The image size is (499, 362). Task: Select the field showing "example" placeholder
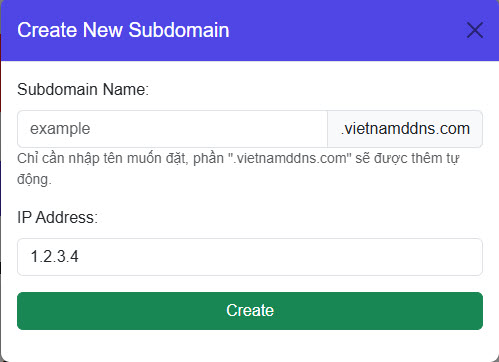[x=172, y=129]
